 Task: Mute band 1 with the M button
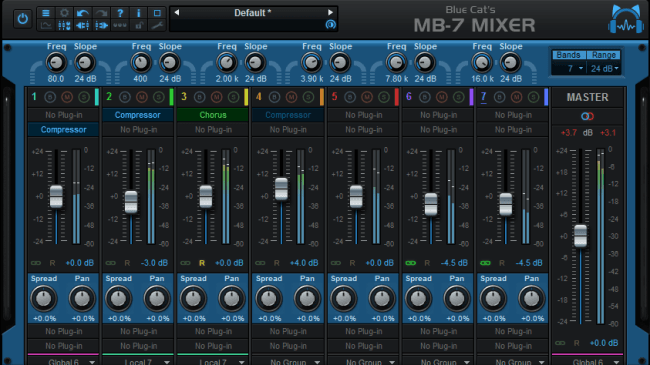tap(67, 97)
